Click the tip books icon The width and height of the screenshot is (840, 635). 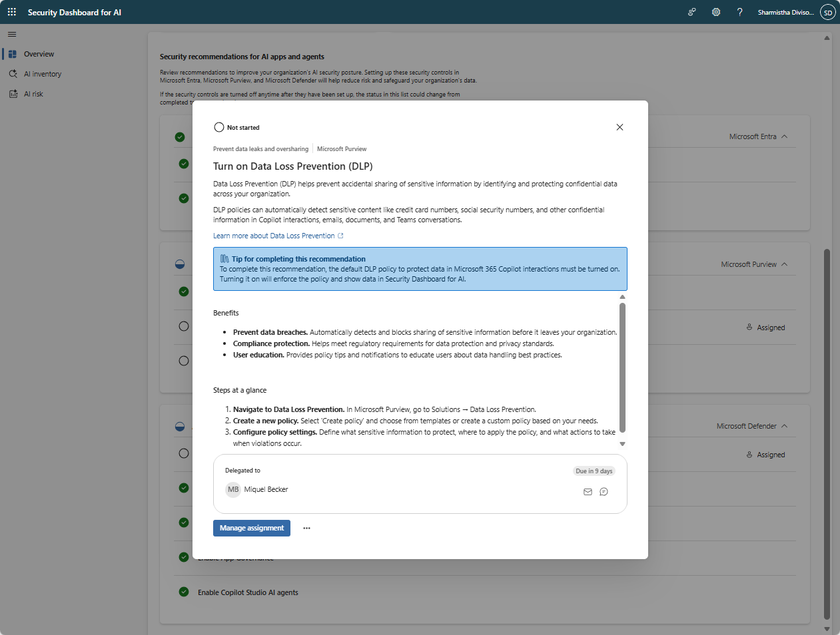pos(224,259)
